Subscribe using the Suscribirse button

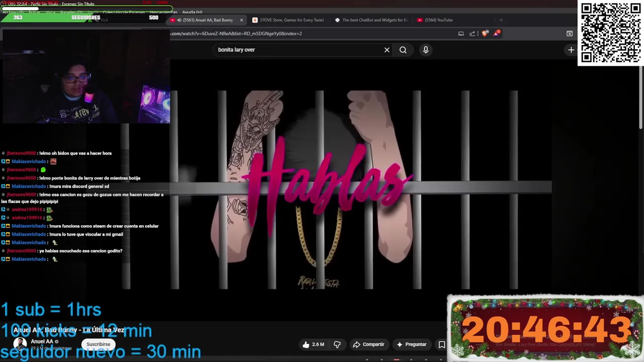pyautogui.click(x=98, y=344)
